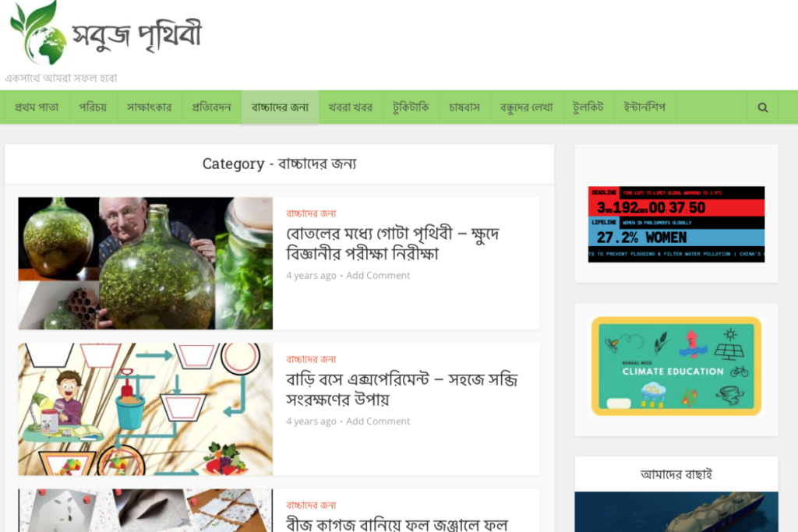Select বন্ধুদের লেখা in the navbar
The image size is (798, 532).
pyautogui.click(x=527, y=107)
